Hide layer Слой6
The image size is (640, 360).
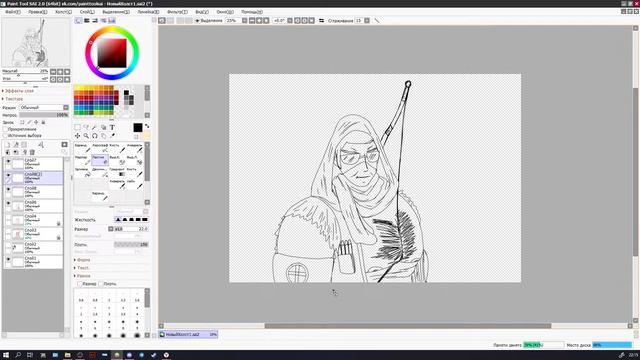click(8, 202)
